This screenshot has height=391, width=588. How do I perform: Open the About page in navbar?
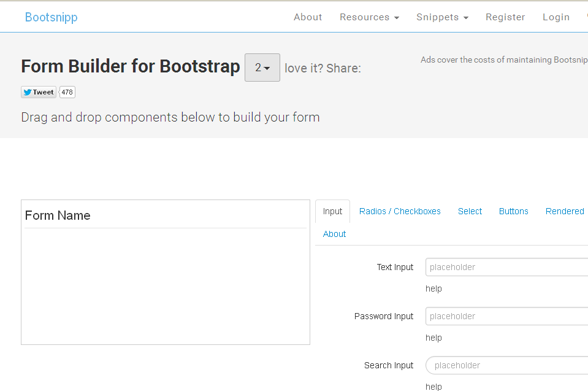[x=308, y=17]
